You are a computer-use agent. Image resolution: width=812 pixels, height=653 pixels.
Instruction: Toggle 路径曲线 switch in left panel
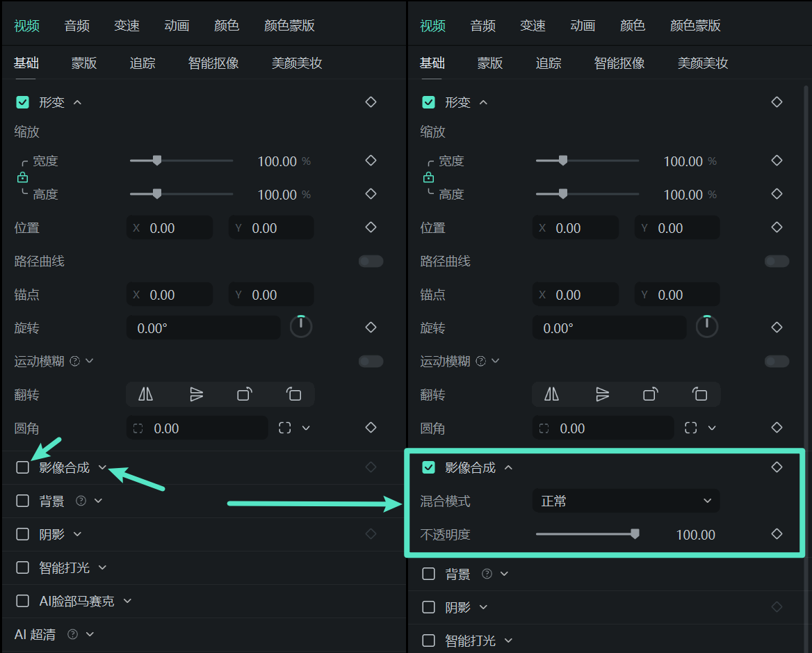point(371,261)
